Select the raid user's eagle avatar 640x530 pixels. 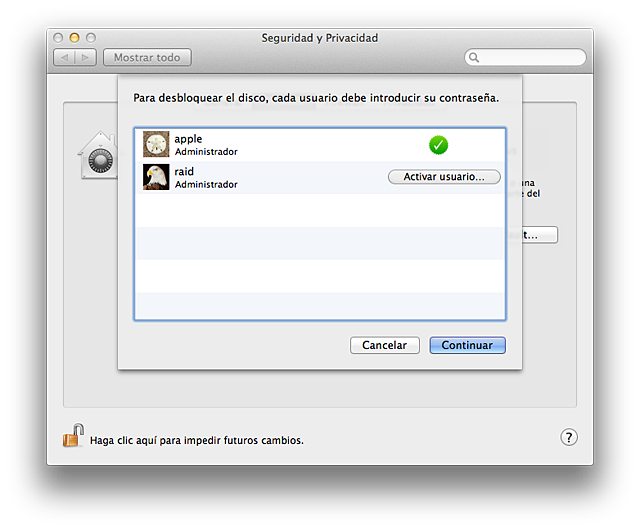coord(156,177)
